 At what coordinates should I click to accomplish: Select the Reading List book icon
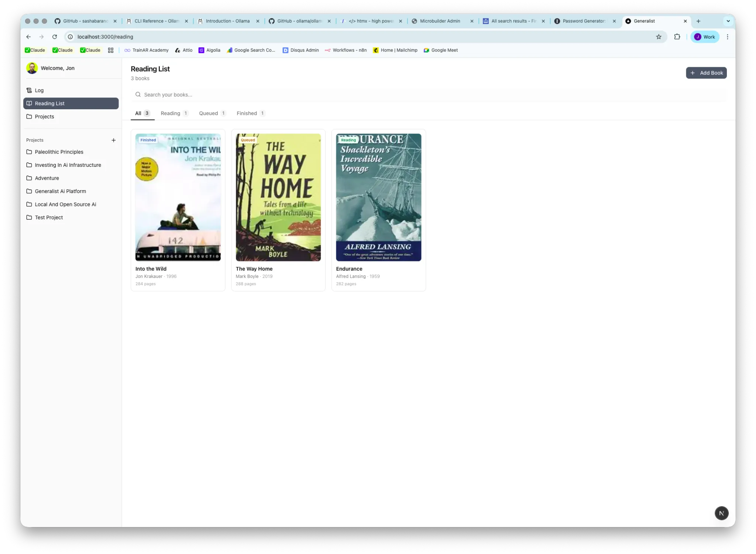[30, 103]
